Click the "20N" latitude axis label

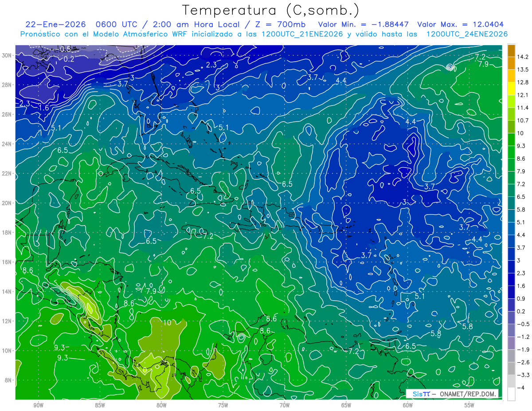[x=7, y=203]
